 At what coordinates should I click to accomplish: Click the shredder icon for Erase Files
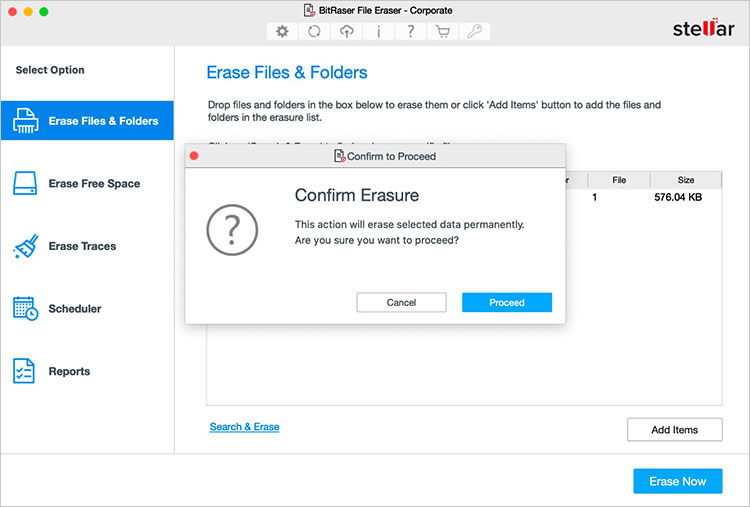tap(25, 121)
